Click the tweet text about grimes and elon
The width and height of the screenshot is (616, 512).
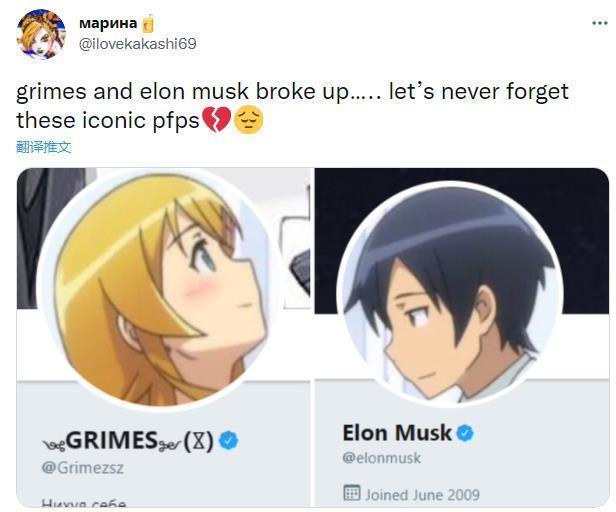point(290,105)
